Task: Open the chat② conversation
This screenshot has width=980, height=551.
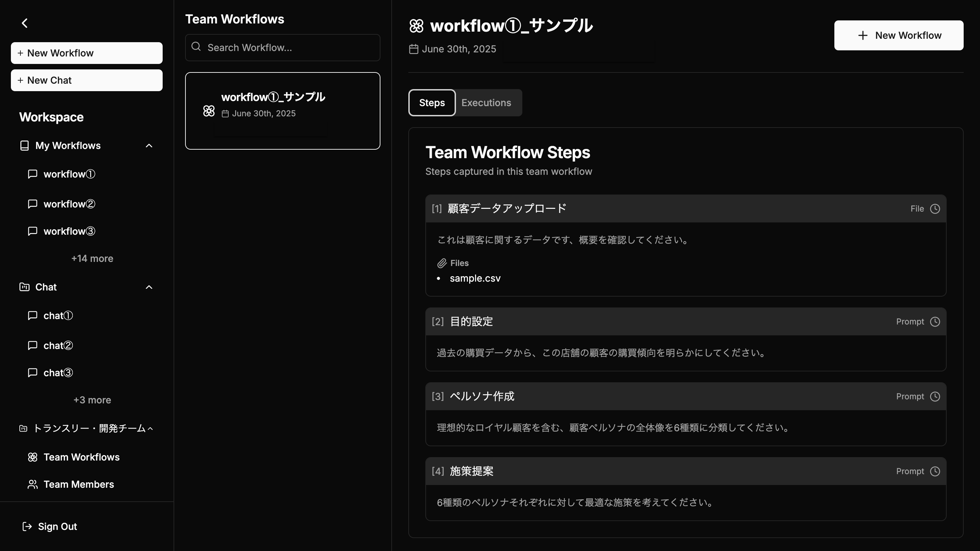Action: (x=58, y=346)
